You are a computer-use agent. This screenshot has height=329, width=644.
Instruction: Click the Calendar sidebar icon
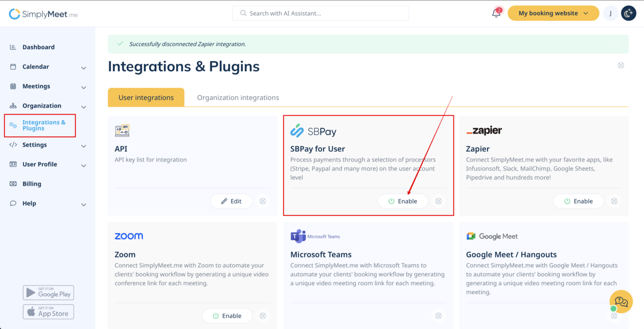(x=13, y=67)
